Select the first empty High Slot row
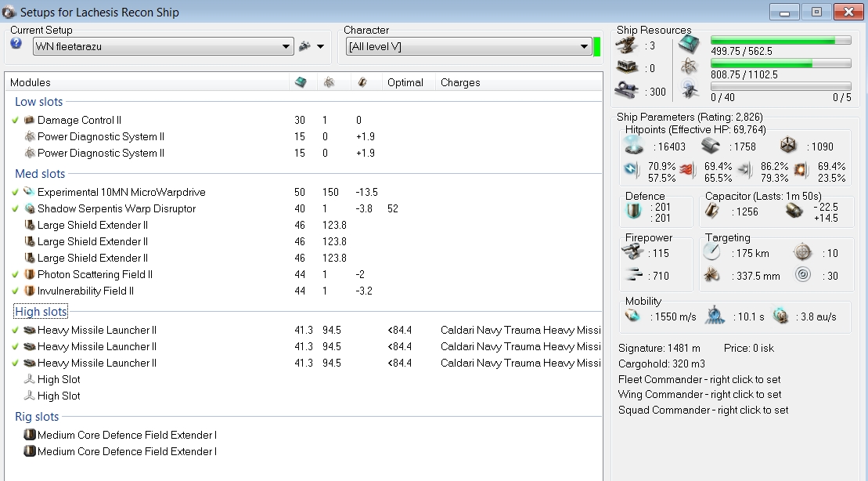The width and height of the screenshot is (868, 481). pos(59,379)
